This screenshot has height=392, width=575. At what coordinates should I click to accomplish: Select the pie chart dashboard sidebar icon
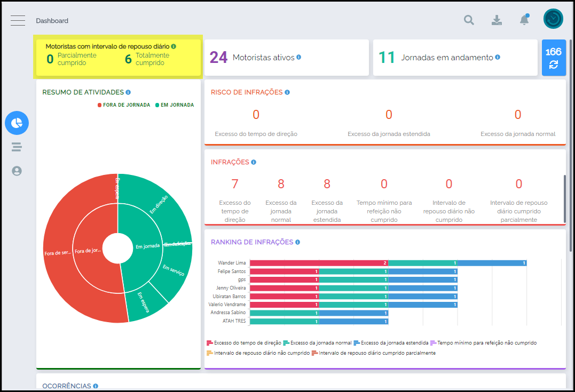[x=17, y=123]
